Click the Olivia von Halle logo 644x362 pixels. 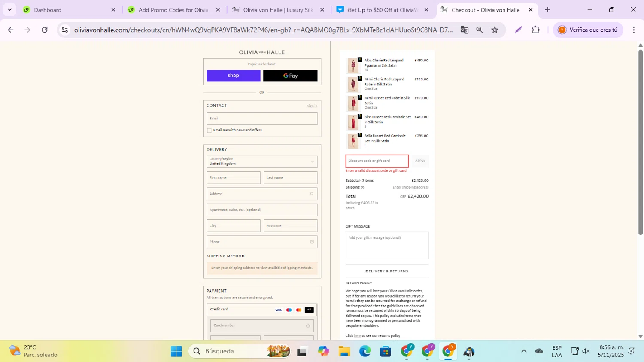262,52
